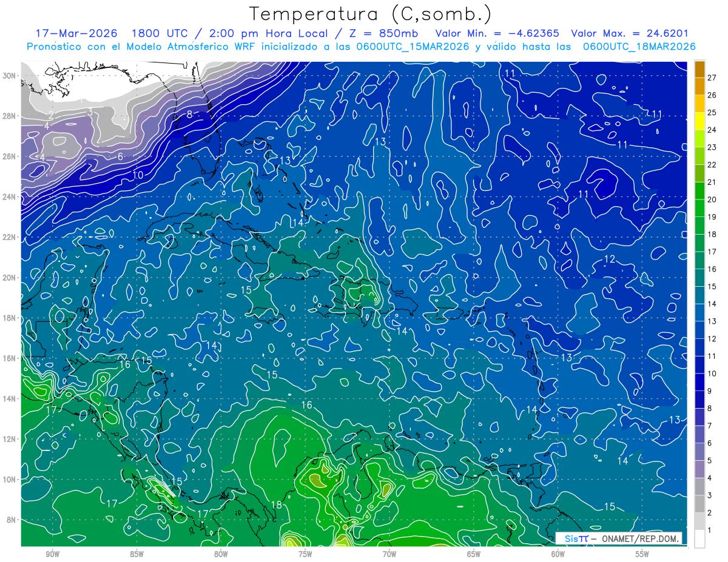This screenshot has width=728, height=562.
Task: Select the white legend swatch below value 1
Action: [x=699, y=540]
